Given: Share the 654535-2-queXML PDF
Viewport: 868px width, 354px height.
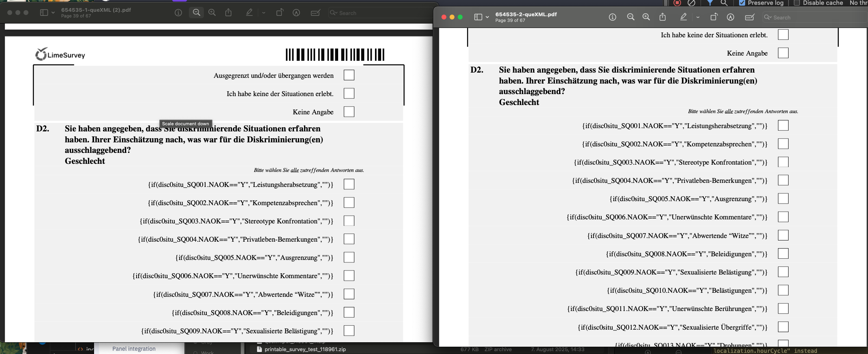Looking at the screenshot, I should 663,17.
